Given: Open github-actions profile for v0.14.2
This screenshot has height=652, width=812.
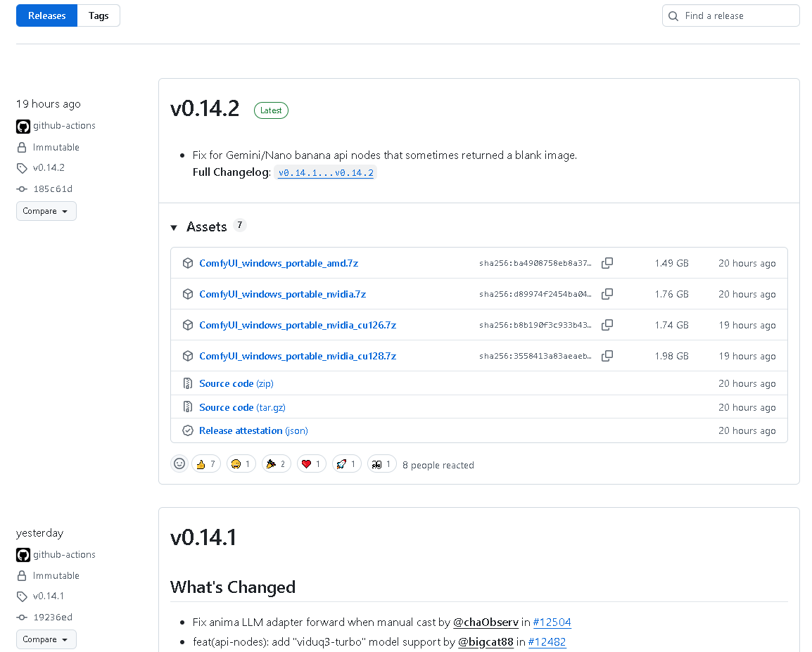Looking at the screenshot, I should [x=64, y=126].
